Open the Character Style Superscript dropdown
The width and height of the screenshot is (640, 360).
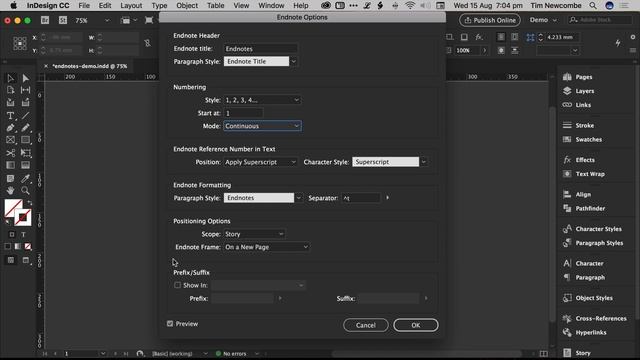pyautogui.click(x=423, y=162)
